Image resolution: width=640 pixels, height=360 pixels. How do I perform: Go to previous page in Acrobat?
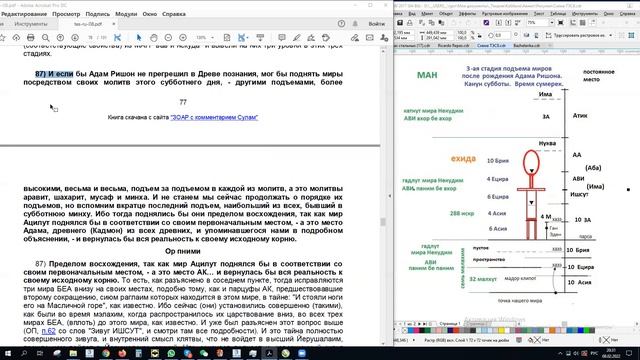(60, 38)
